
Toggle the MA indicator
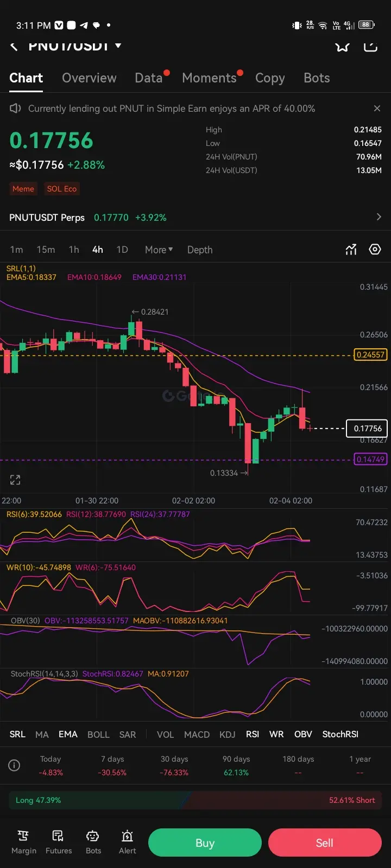42,734
